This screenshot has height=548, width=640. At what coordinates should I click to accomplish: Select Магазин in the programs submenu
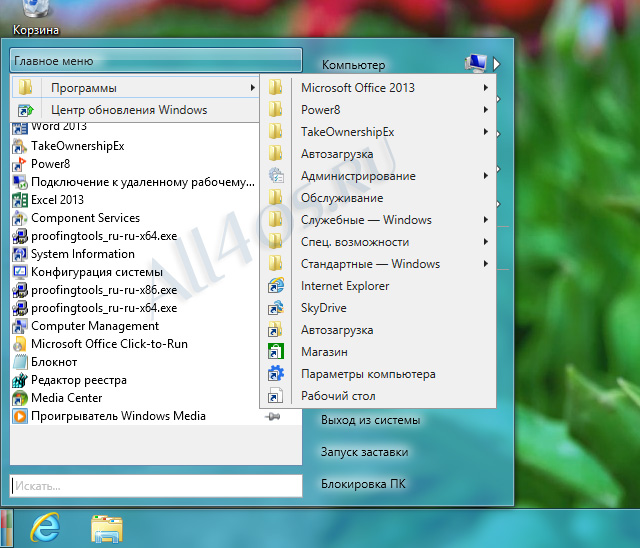coord(378,352)
